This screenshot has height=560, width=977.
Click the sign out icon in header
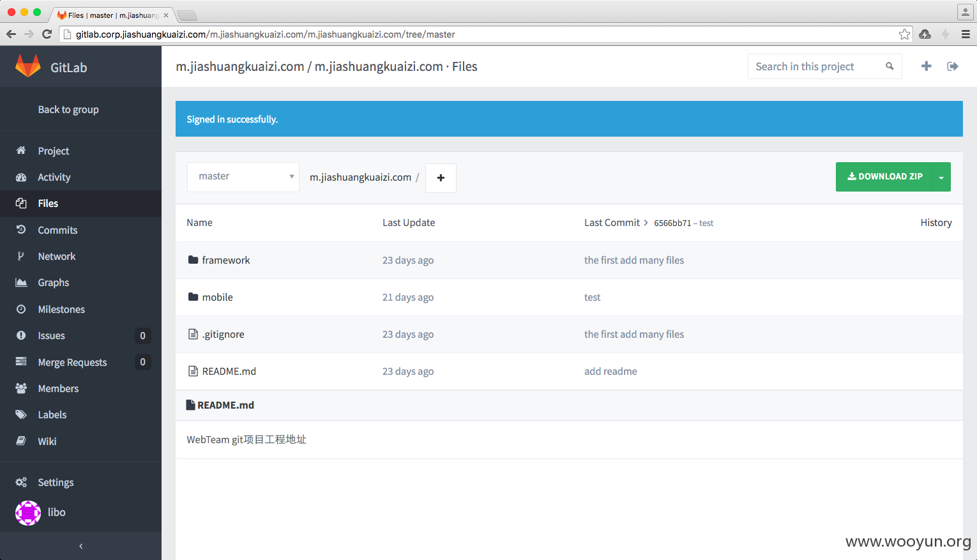[x=953, y=66]
